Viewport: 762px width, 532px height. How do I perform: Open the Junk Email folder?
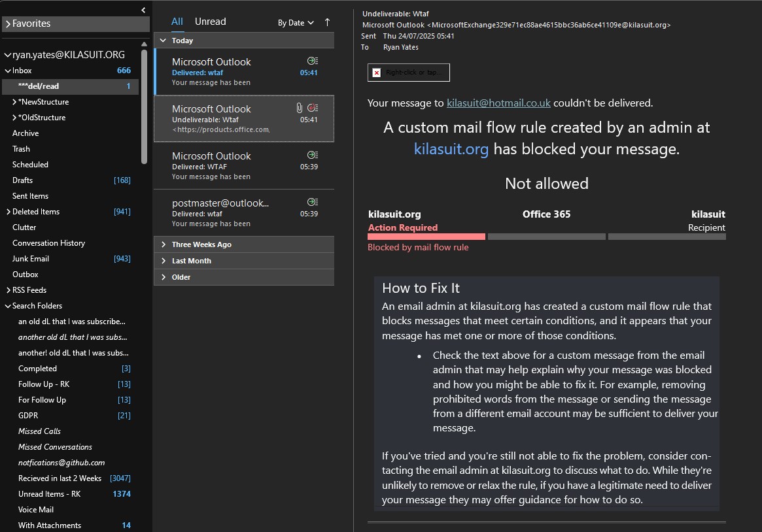tap(31, 259)
